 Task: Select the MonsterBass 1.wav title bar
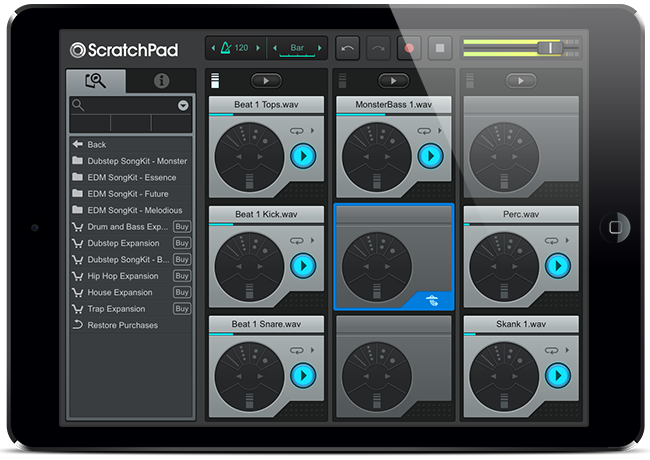click(x=393, y=104)
